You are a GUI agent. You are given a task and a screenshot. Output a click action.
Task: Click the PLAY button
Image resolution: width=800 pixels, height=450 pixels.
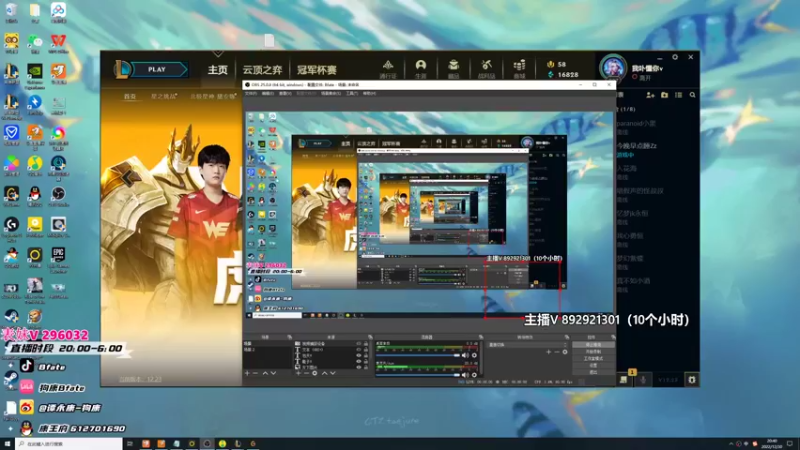pos(157,69)
